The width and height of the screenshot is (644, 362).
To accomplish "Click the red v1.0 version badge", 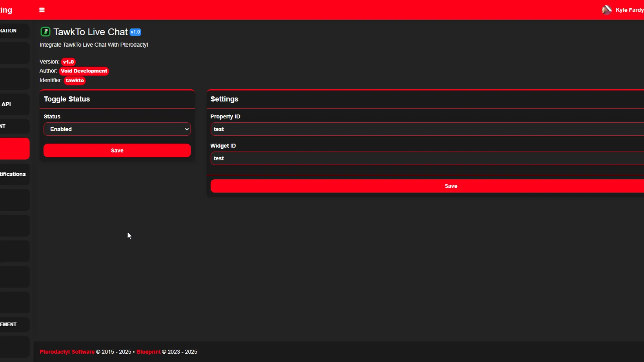I will click(x=68, y=62).
